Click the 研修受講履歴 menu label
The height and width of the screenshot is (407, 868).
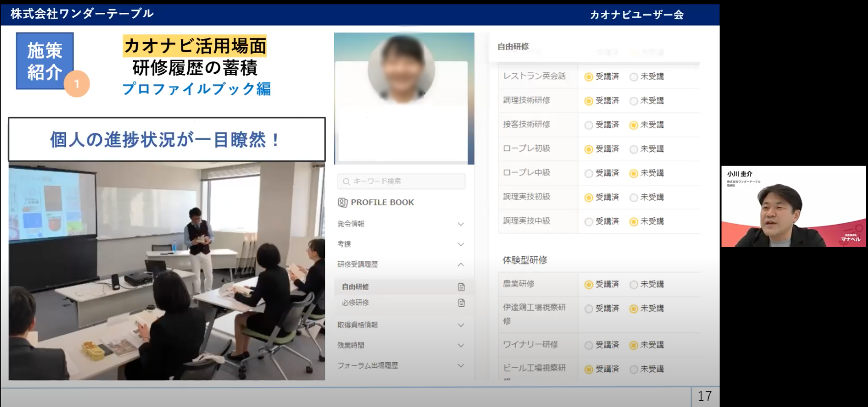point(357,264)
